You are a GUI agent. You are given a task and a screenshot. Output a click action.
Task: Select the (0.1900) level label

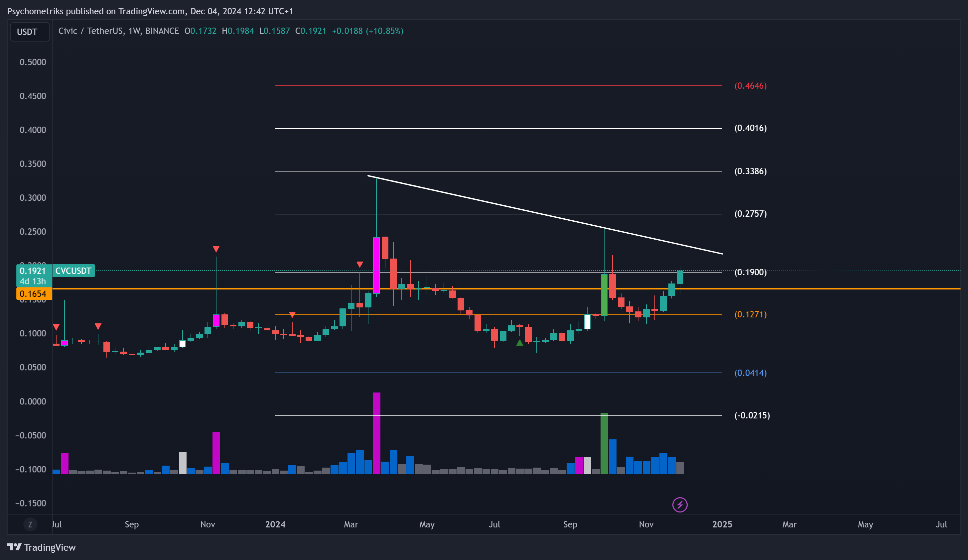point(751,272)
